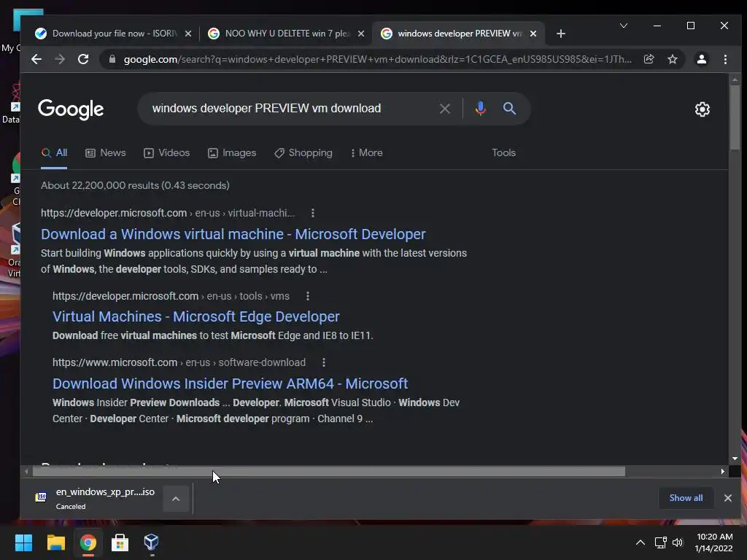Click the horizontal scrollbar left arrow
The width and height of the screenshot is (747, 560).
point(26,472)
